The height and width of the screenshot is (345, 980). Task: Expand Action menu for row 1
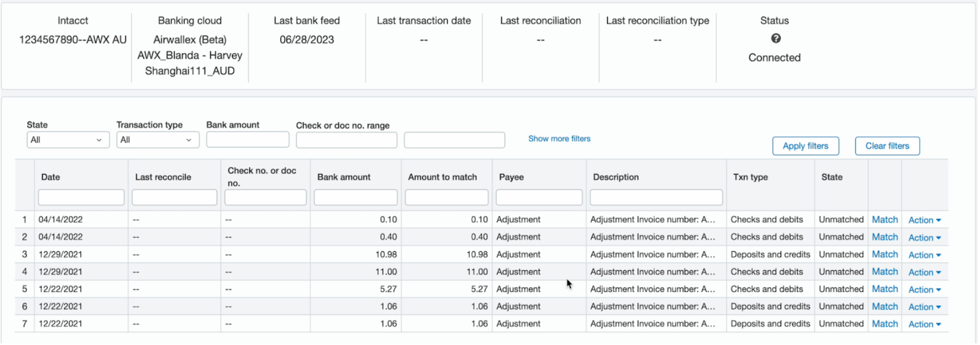[924, 220]
